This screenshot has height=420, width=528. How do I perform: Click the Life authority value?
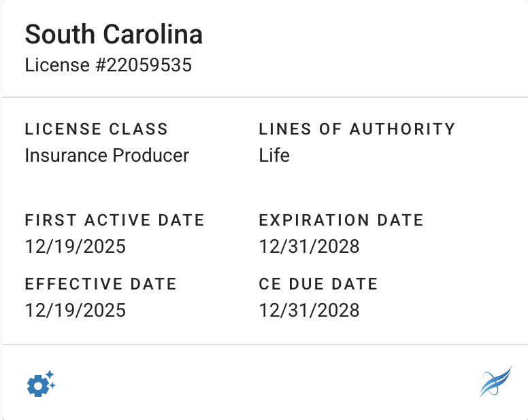(274, 156)
